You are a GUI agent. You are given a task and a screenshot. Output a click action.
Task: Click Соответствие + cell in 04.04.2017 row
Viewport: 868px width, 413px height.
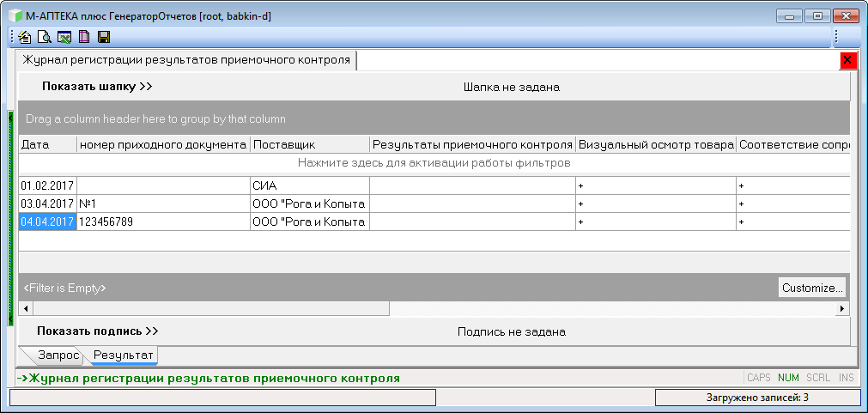click(792, 222)
